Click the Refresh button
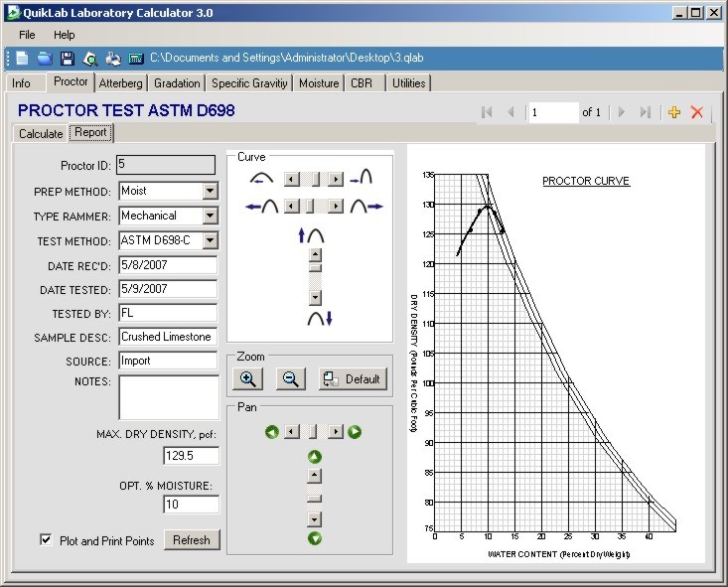 (x=192, y=540)
